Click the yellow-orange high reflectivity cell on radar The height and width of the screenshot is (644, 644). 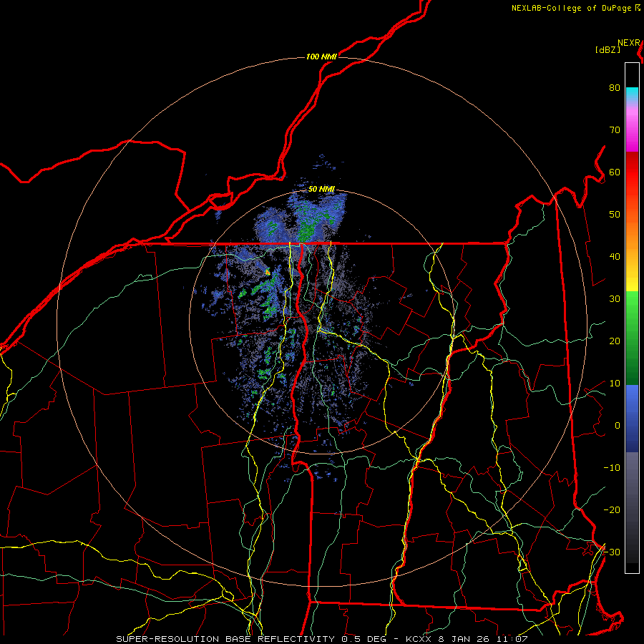(x=268, y=271)
